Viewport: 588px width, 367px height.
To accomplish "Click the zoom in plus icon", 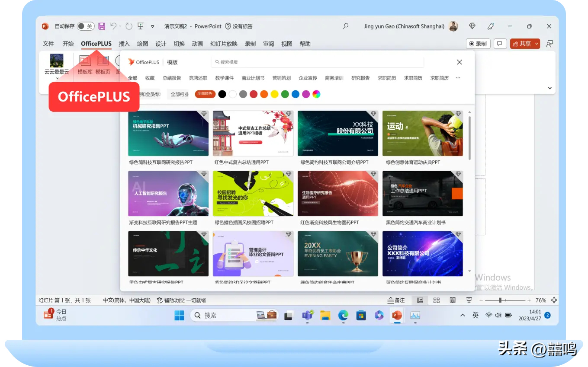I will pyautogui.click(x=529, y=300).
